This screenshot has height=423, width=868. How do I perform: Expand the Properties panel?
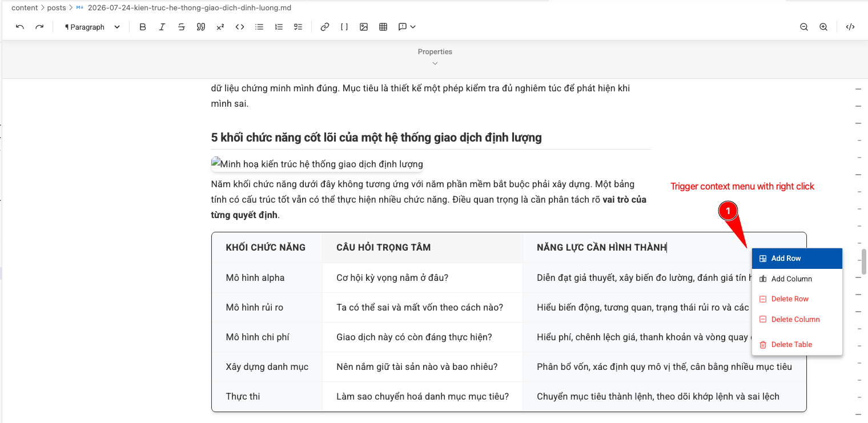click(x=435, y=57)
